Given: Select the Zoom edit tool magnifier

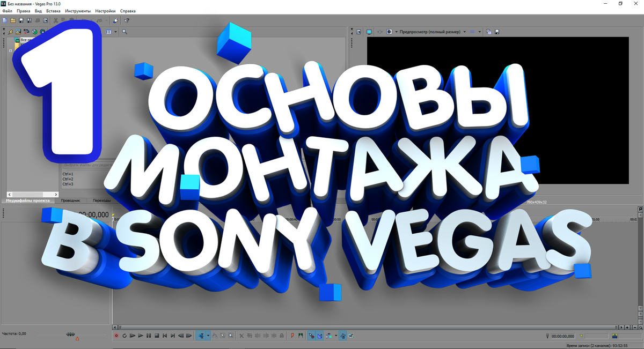Looking at the screenshot, I should pyautogui.click(x=231, y=336).
